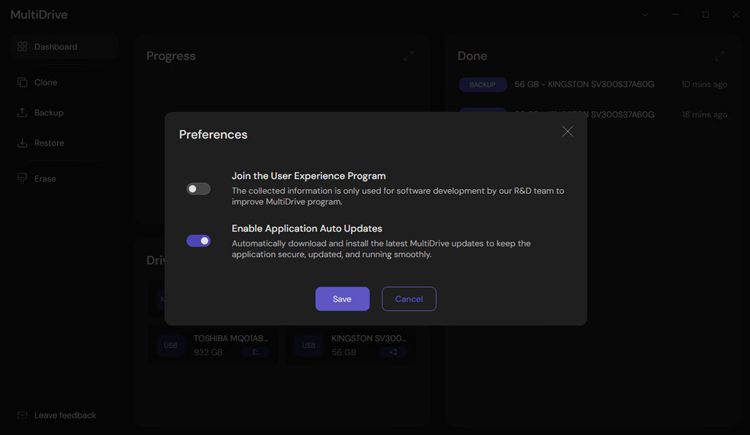Open the Dashboard icon in sidebar
Viewport: 750px width, 435px height.
click(22, 46)
